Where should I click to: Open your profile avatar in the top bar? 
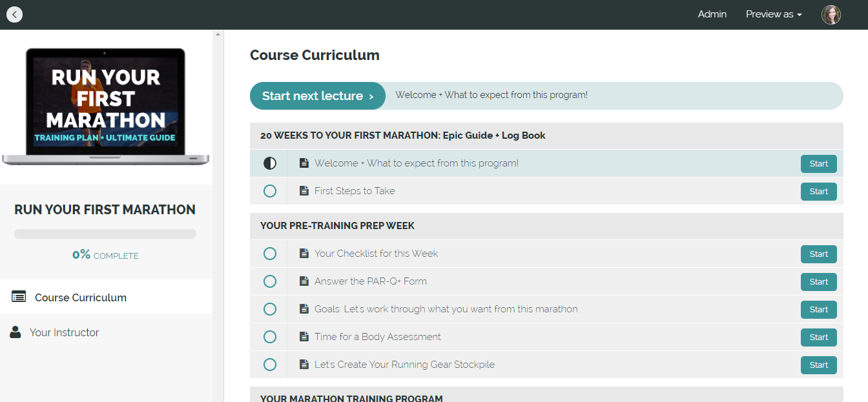tap(831, 14)
